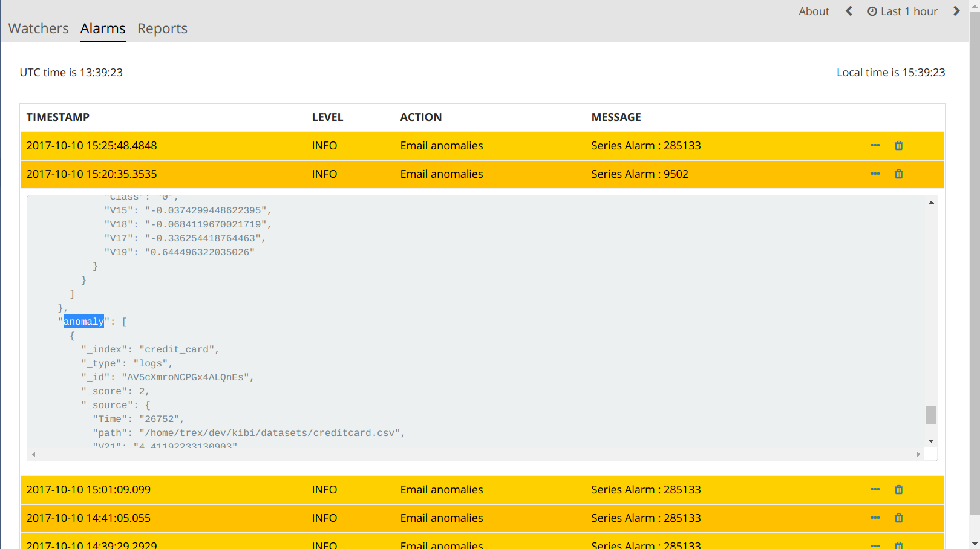Switch to the Watchers tab
This screenshot has height=549, width=980.
pos(39,28)
